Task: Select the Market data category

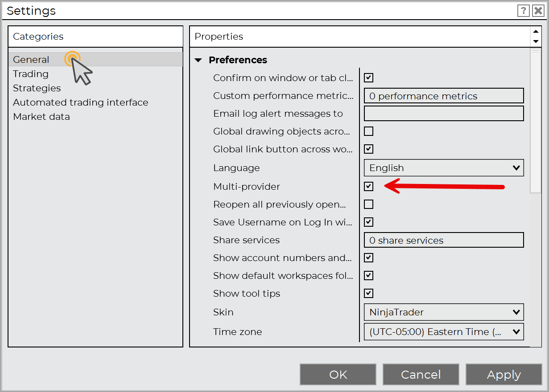Action: 41,117
